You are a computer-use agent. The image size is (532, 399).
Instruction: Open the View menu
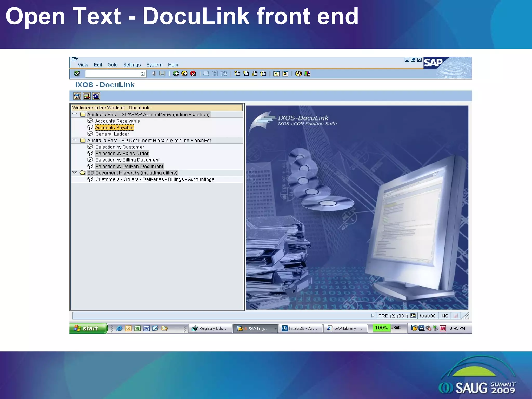pos(83,65)
